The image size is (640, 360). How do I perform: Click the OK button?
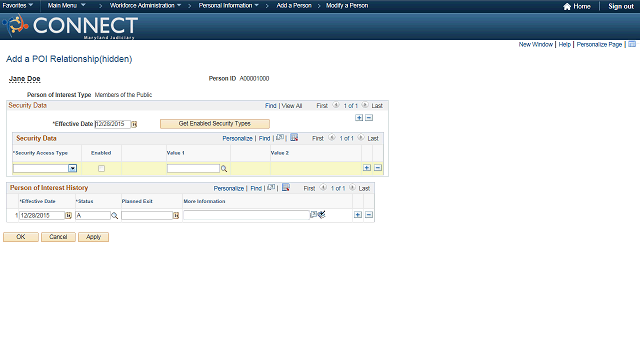tap(21, 237)
